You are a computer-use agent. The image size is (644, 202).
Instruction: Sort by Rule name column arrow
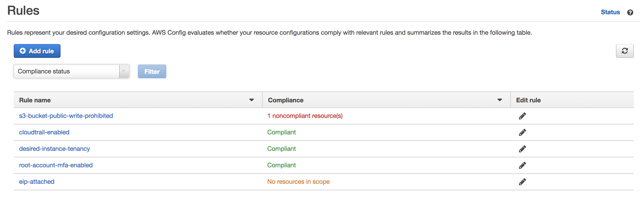pyautogui.click(x=251, y=100)
